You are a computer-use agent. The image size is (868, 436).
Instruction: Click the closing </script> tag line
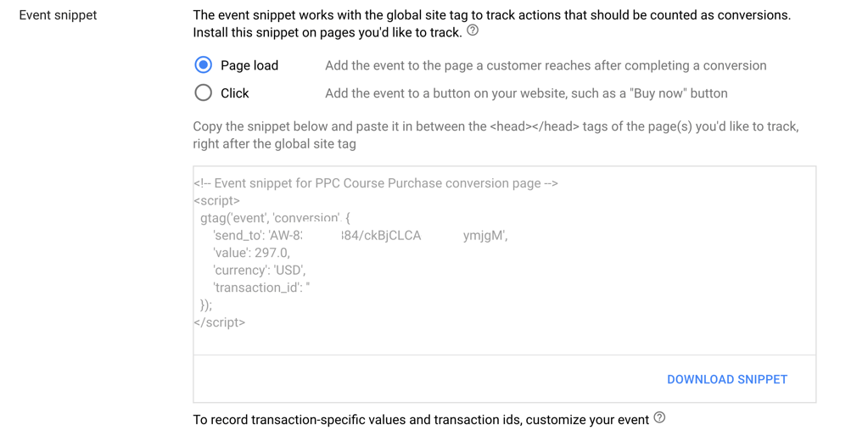pos(219,322)
